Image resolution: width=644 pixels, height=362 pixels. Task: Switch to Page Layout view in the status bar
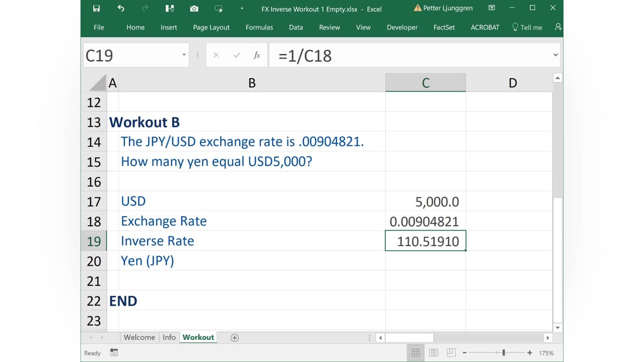(434, 352)
